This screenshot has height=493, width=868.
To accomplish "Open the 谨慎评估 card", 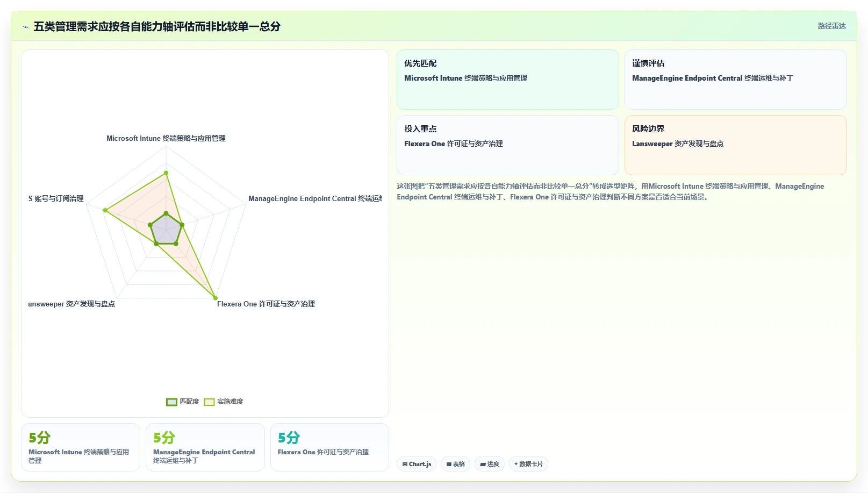I will [x=736, y=80].
